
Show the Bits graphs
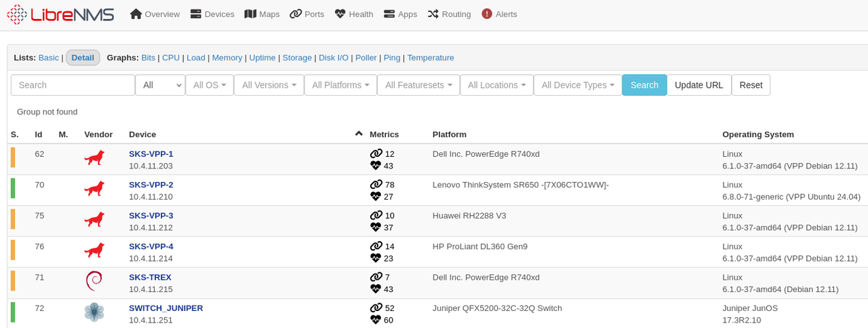click(149, 58)
